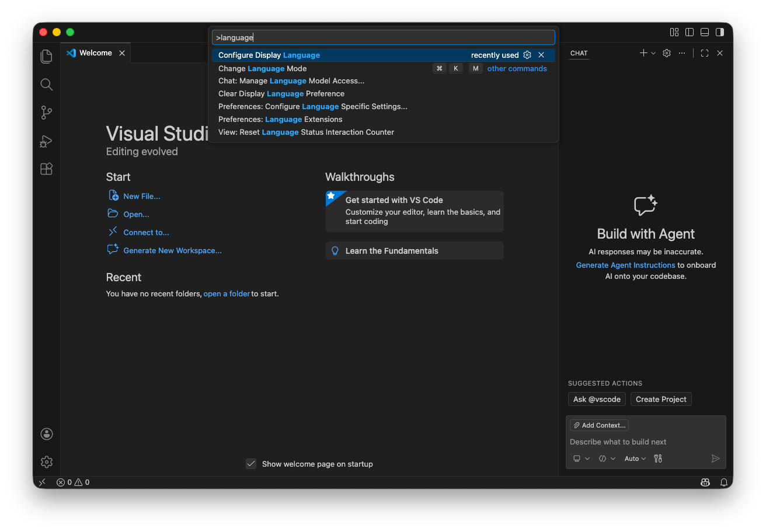Select Configure Display Language command
The image size is (766, 532).
point(383,55)
